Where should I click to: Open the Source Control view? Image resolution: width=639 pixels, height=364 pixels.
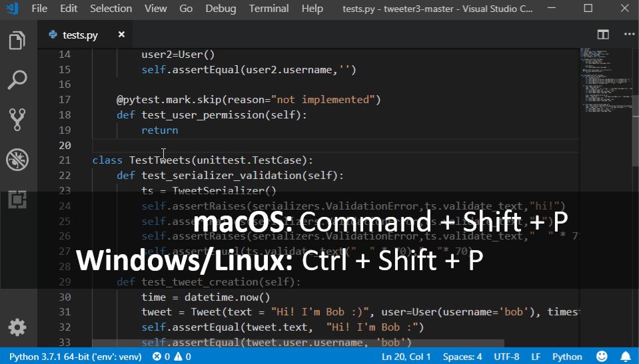click(x=17, y=120)
